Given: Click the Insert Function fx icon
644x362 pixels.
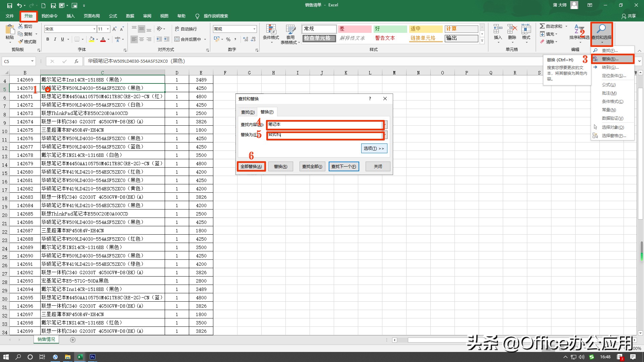Looking at the screenshot, I should pyautogui.click(x=76, y=61).
